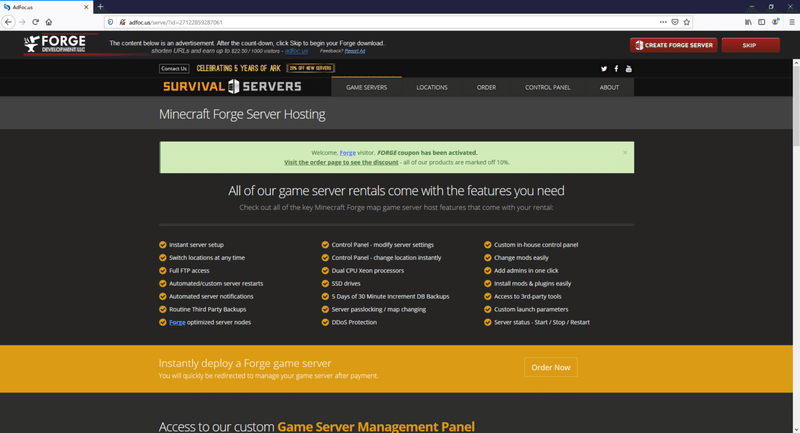Visit the order page discount link
Image resolution: width=800 pixels, height=433 pixels.
[341, 162]
